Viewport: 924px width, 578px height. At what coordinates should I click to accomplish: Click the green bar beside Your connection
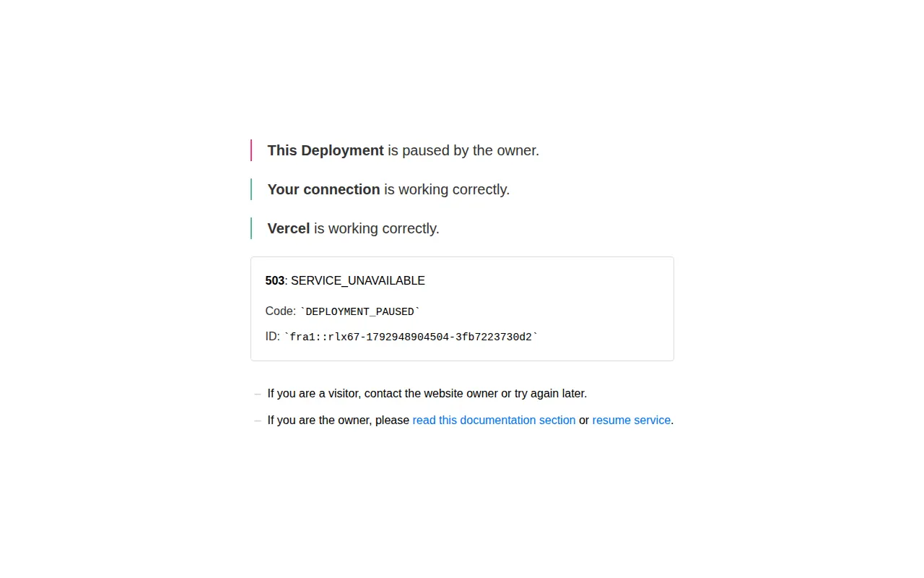tap(251, 189)
